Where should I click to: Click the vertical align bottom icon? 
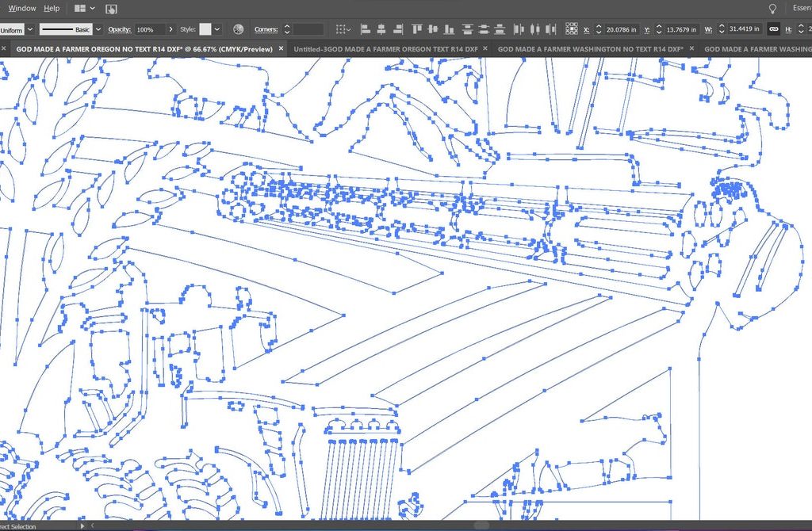(x=448, y=29)
